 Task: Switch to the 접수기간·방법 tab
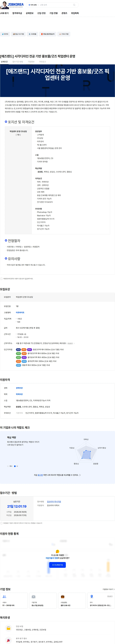[x=18, y=62]
